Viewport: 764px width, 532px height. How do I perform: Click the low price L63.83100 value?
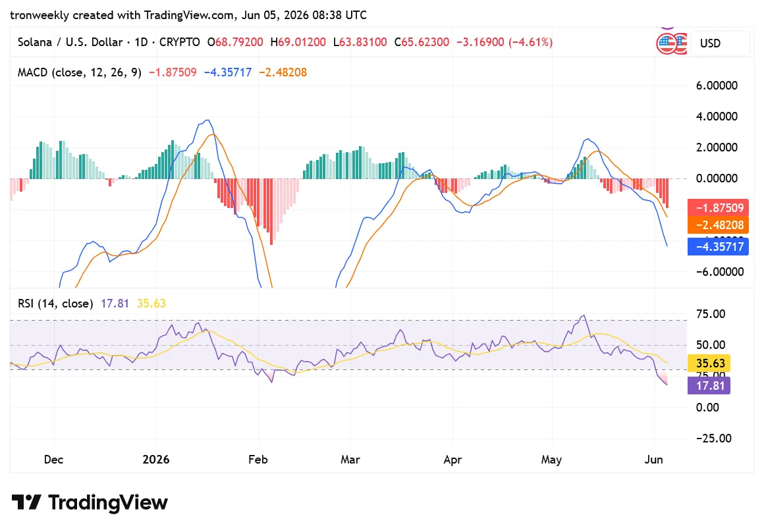pyautogui.click(x=360, y=42)
